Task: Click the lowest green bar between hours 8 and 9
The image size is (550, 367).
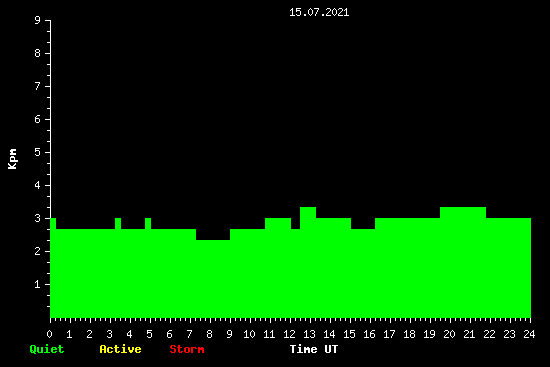Action: pyautogui.click(x=213, y=279)
